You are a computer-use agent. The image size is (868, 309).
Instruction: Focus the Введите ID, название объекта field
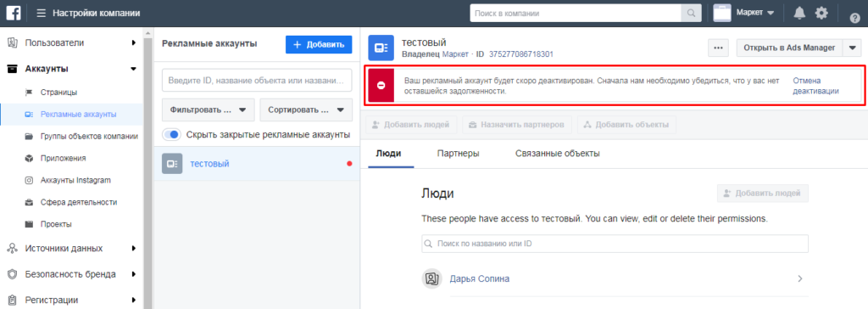257,81
